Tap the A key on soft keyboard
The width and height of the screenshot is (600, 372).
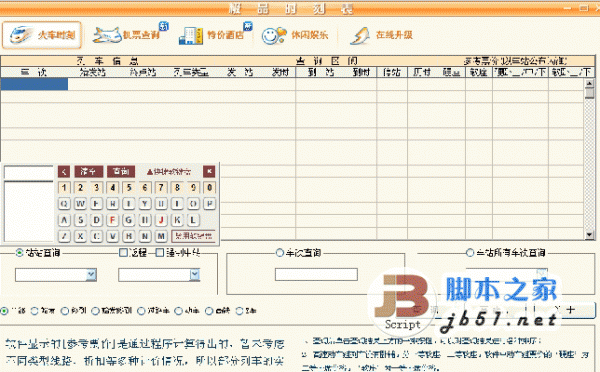coord(64,220)
